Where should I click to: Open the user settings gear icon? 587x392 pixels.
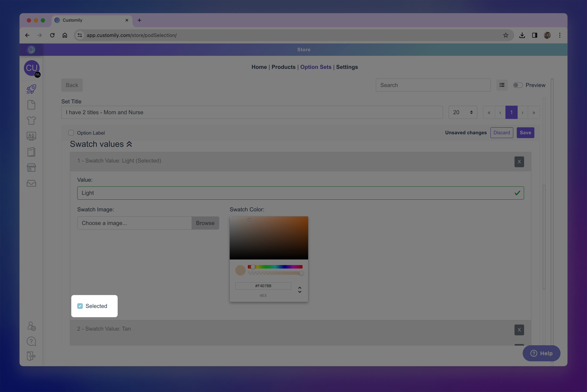(x=32, y=326)
